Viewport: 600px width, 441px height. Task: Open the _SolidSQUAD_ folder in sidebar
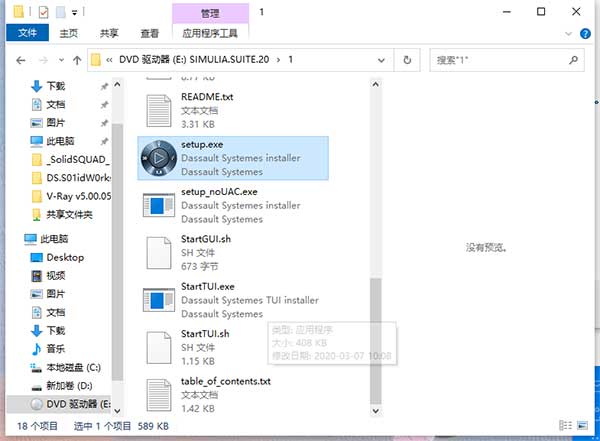78,160
